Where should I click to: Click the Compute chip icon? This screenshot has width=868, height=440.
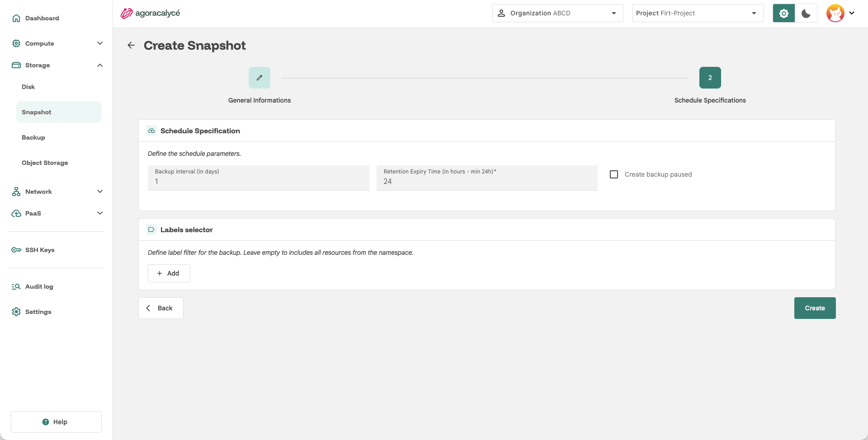[x=16, y=43]
